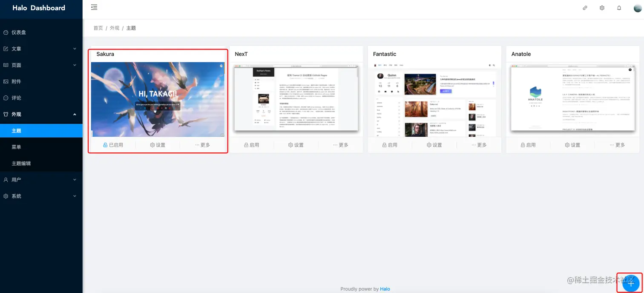Open 设置 for the Anatole theme
This screenshot has height=293, width=644.
coord(573,145)
